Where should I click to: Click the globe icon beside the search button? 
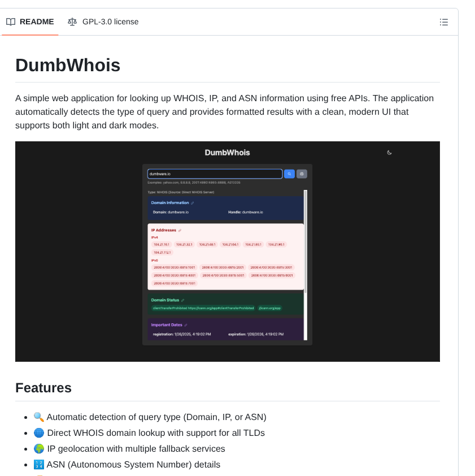click(302, 174)
